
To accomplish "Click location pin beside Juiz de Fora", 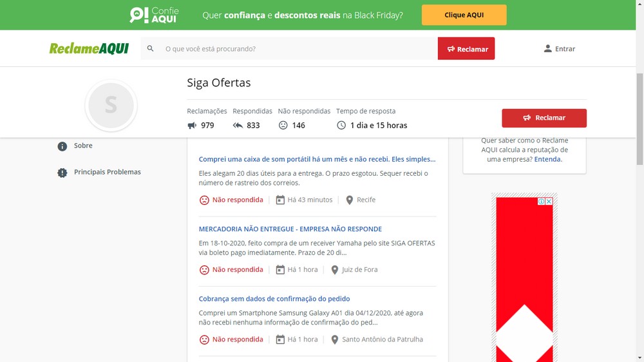I will tap(335, 270).
